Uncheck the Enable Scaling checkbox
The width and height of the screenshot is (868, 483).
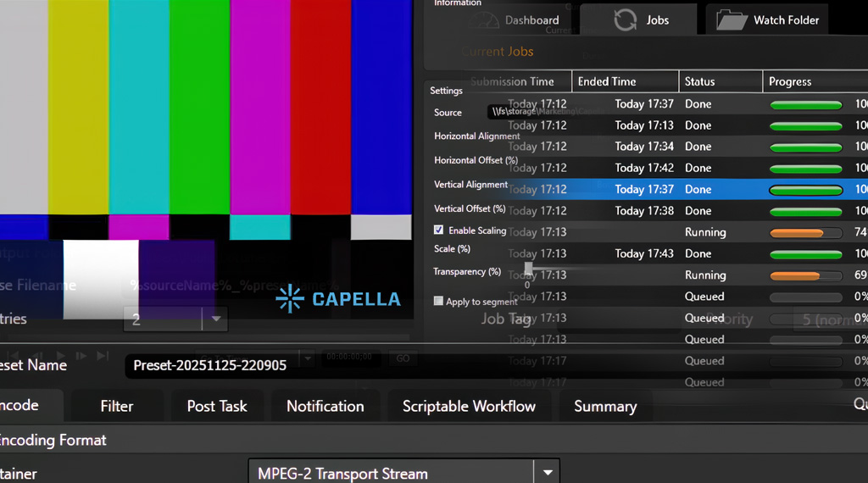pos(438,230)
